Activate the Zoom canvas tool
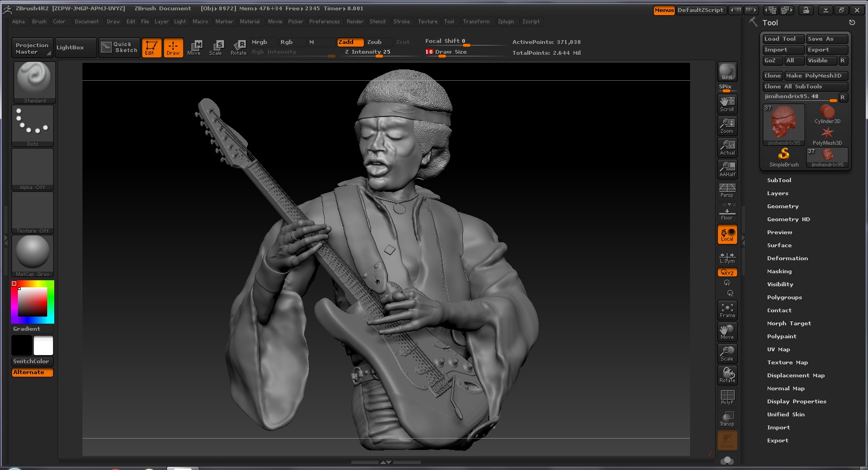The image size is (868, 470). 727,125
